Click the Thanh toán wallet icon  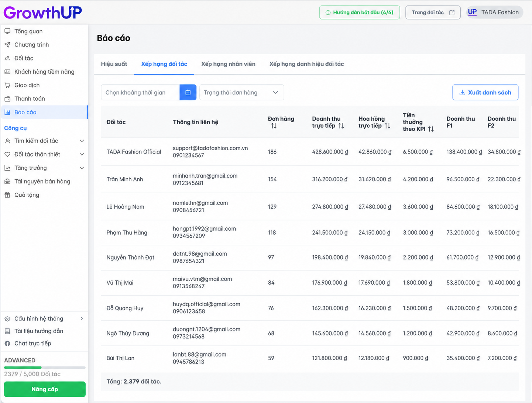pyautogui.click(x=7, y=99)
